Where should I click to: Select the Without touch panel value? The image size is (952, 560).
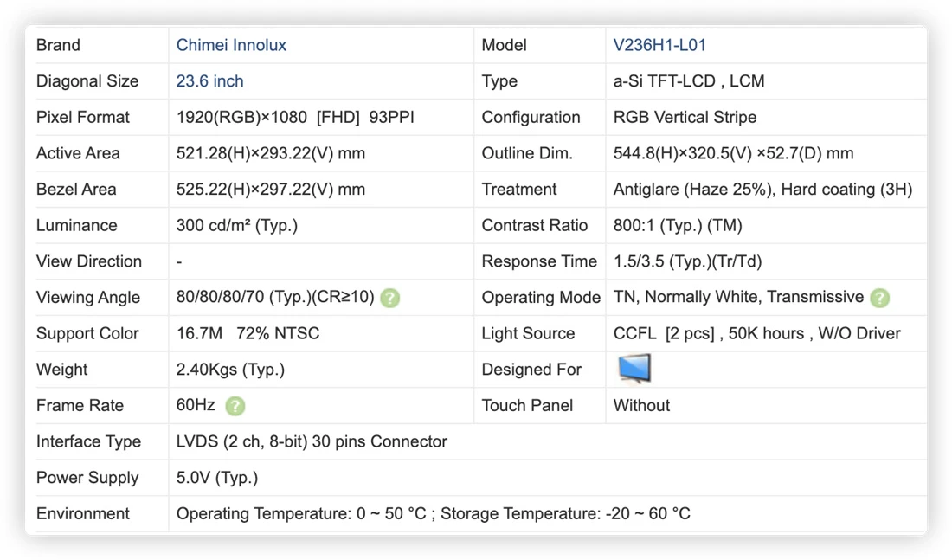641,405
